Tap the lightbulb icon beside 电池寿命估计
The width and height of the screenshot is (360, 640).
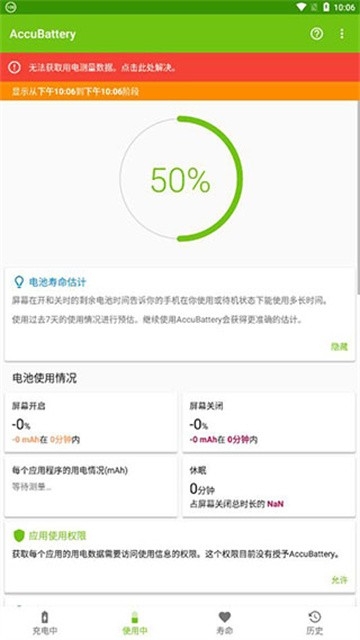pos(19,282)
